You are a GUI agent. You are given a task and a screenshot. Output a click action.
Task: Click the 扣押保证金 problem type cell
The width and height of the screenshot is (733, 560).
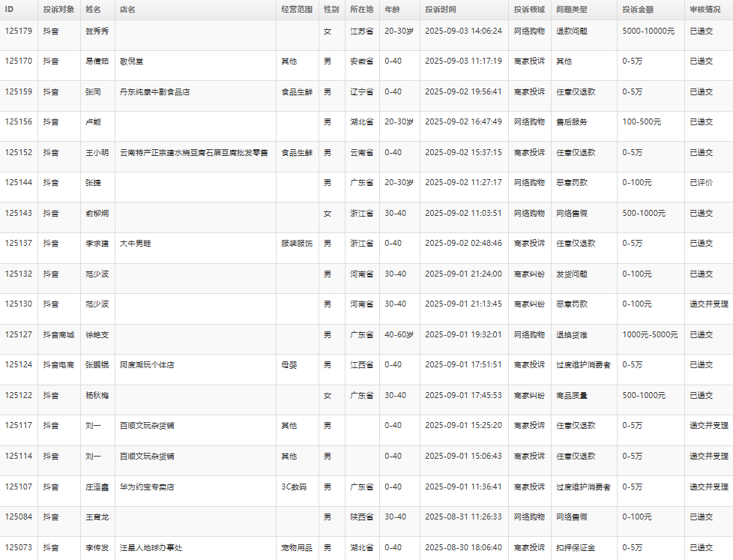point(575,548)
